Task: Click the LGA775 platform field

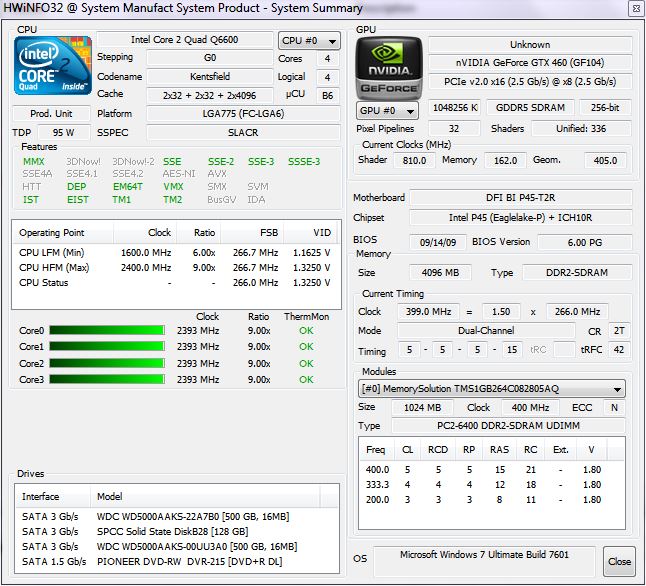Action: click(243, 113)
